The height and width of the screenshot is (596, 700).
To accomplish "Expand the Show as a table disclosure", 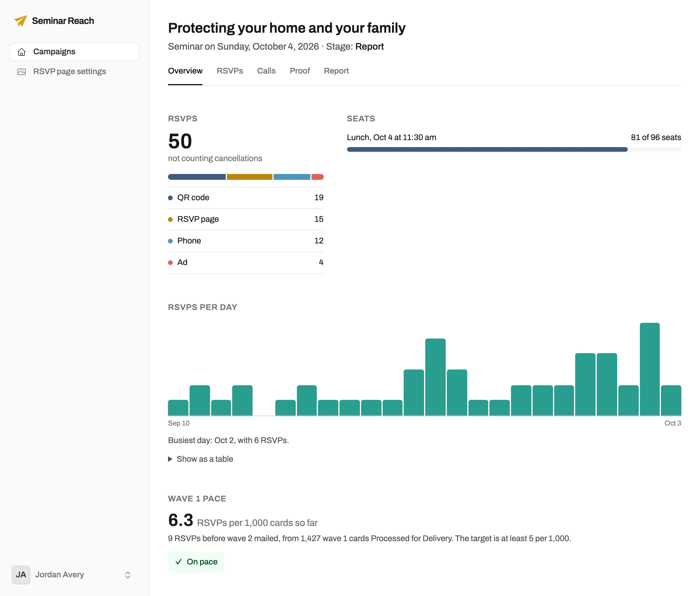I will point(201,459).
